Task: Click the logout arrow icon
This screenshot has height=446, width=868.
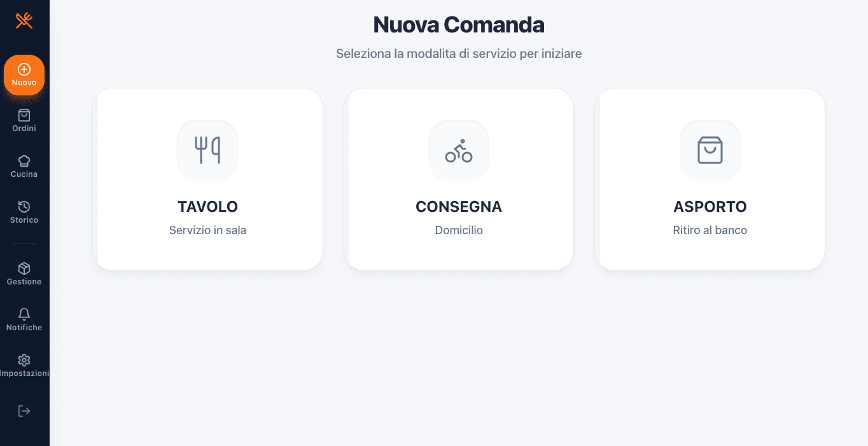Action: pos(24,411)
